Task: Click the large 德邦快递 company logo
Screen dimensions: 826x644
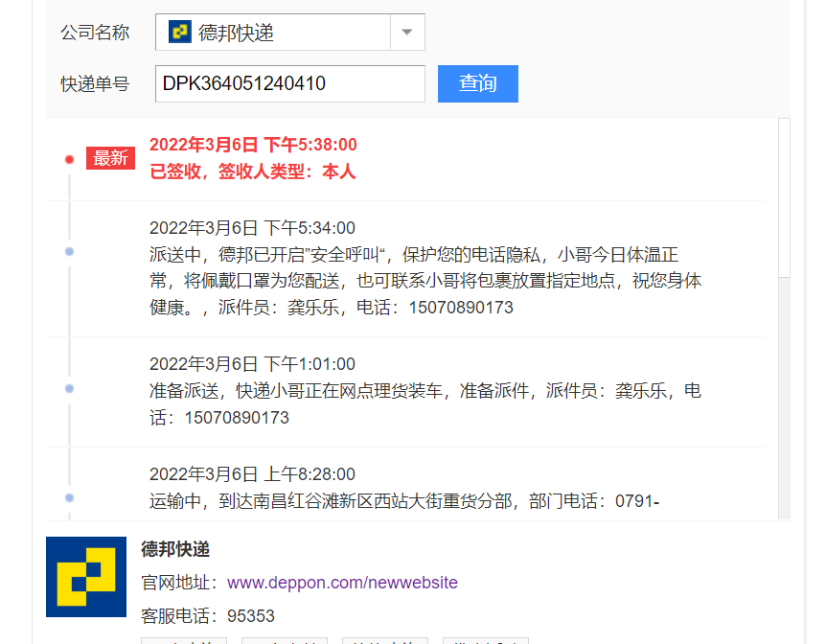Action: click(86, 577)
